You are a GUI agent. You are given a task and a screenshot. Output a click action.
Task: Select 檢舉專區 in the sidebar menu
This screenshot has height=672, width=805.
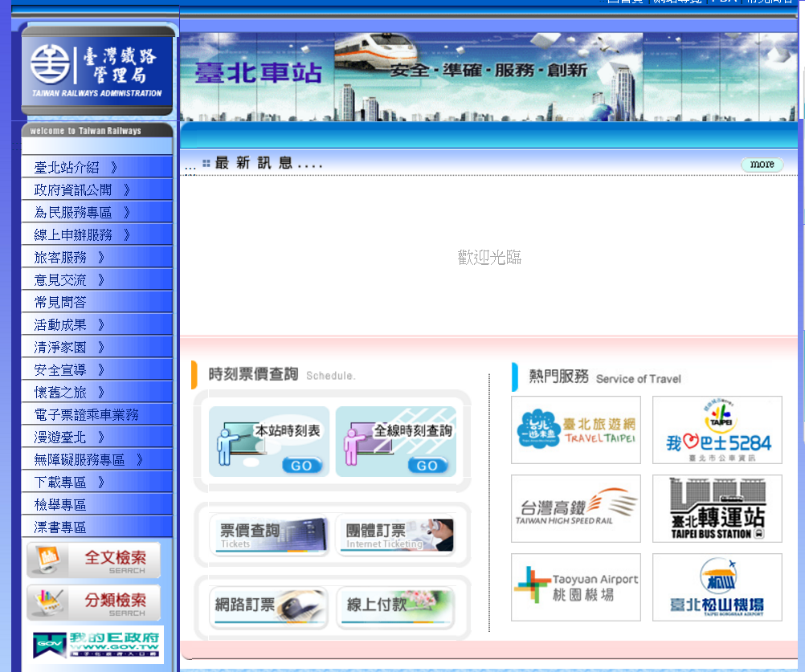point(60,505)
